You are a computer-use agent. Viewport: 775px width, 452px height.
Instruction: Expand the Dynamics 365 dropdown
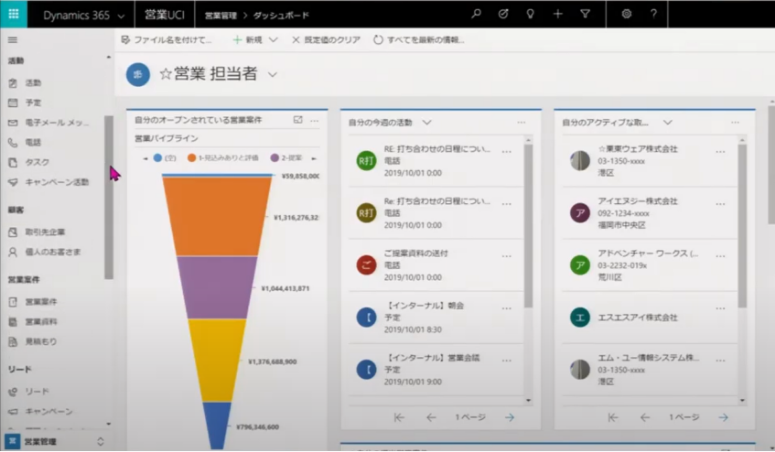[121, 15]
